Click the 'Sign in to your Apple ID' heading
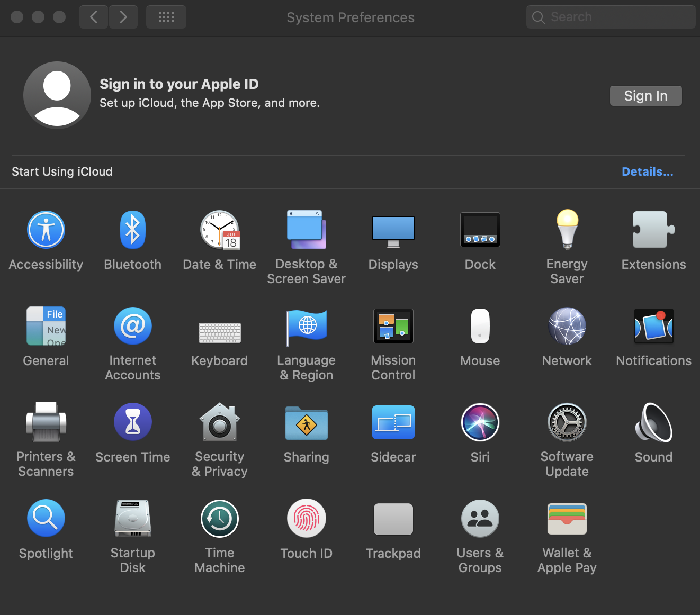 179,84
